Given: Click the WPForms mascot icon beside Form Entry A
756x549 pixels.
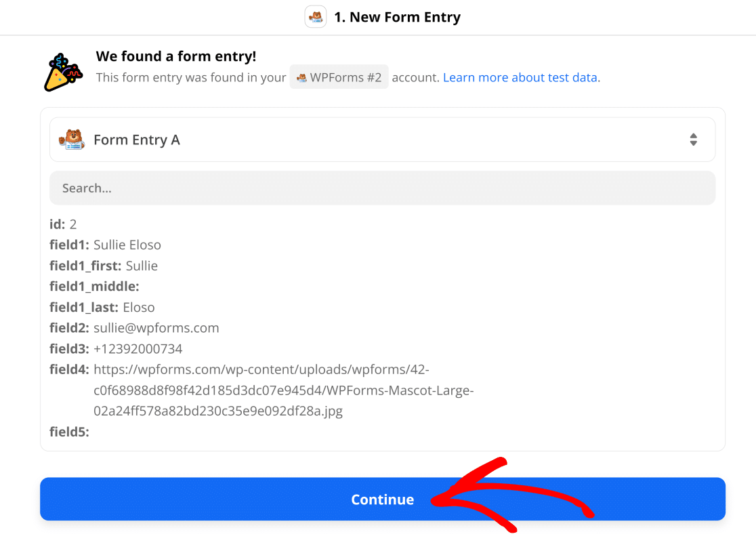Looking at the screenshot, I should 71,140.
